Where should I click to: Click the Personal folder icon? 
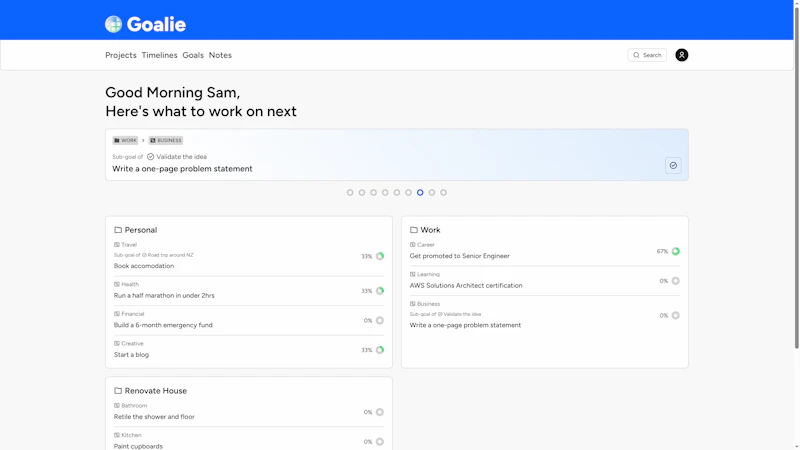tap(118, 230)
